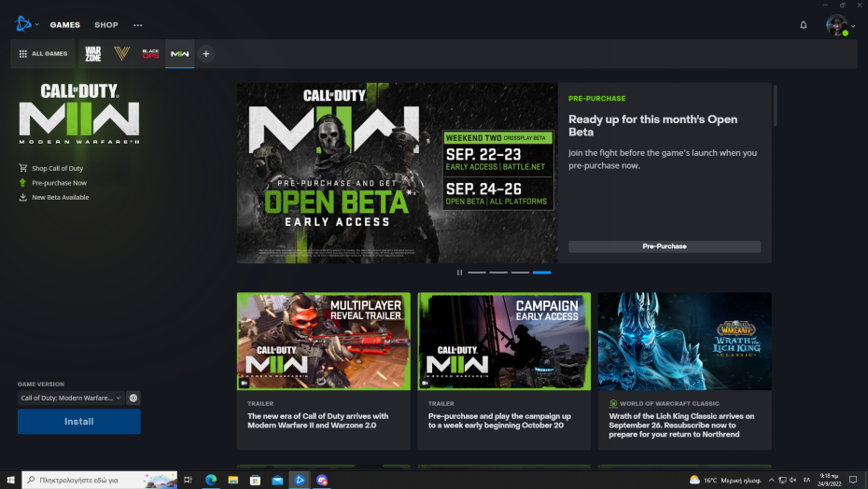Image resolution: width=868 pixels, height=489 pixels.
Task: Select the Warzone game tab
Action: pos(93,54)
